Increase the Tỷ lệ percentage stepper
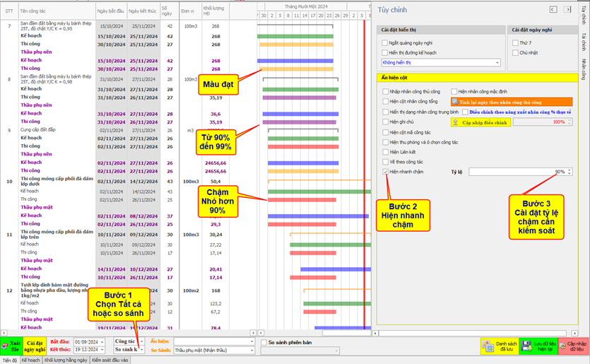This screenshot has height=364, width=590. pyautogui.click(x=570, y=170)
